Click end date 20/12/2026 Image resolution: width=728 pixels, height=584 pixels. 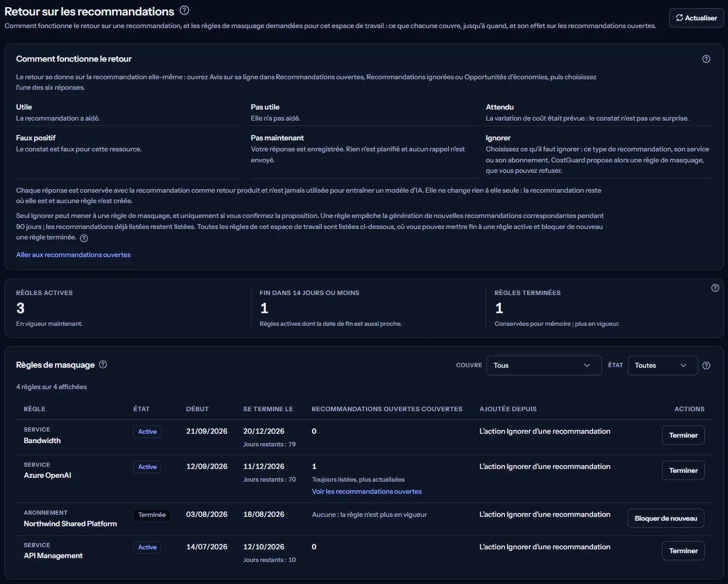(x=264, y=432)
